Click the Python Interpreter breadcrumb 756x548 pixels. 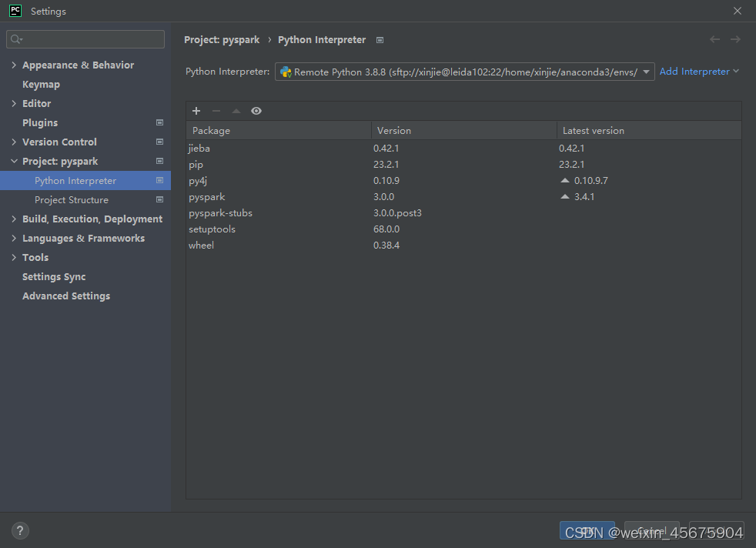322,39
